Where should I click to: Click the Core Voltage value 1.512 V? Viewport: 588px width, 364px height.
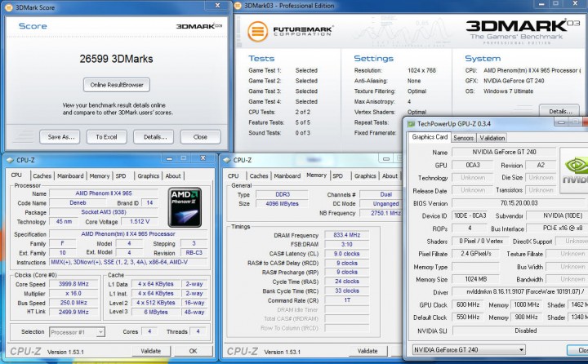[139, 221]
